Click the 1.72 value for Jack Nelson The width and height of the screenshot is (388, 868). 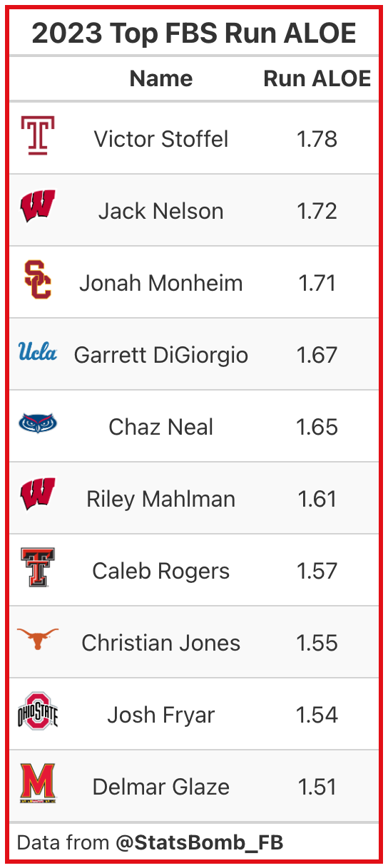pyautogui.click(x=317, y=211)
